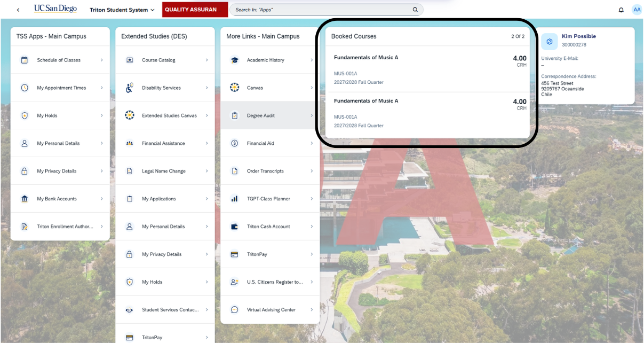Click the Course Catalog icon
This screenshot has height=343, width=644.
click(x=129, y=60)
